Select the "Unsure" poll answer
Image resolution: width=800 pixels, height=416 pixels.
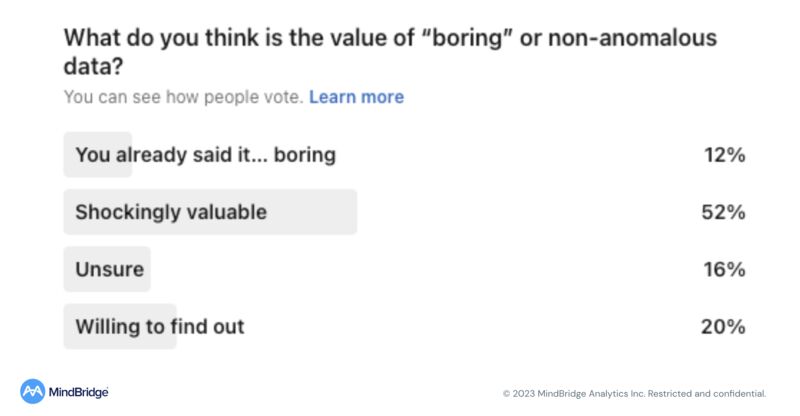click(110, 269)
